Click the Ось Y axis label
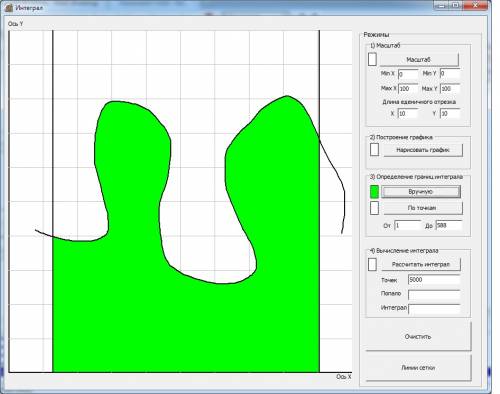 tap(15, 24)
